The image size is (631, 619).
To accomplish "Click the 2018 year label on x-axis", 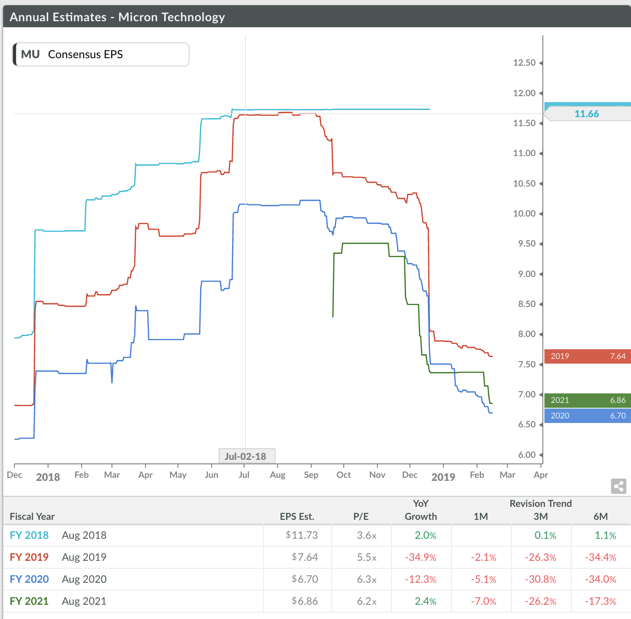I will [x=48, y=477].
